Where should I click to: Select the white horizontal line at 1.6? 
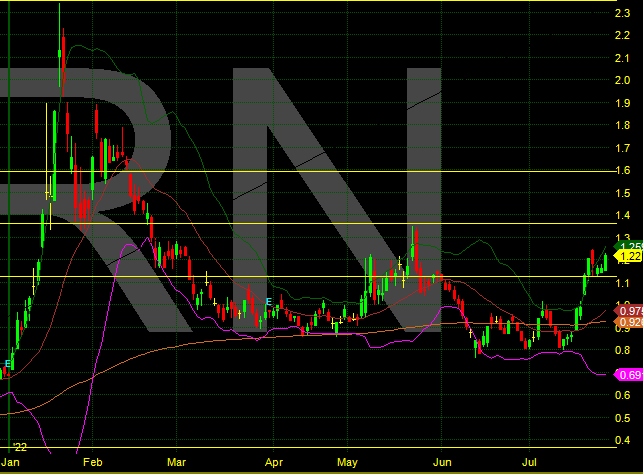coord(300,171)
